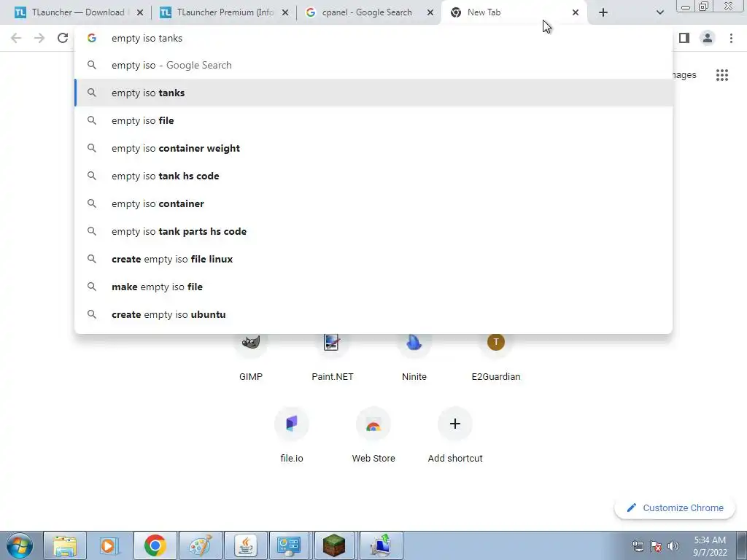This screenshot has height=560, width=747.
Task: Choose 'empty iso tank hs code' suggestion
Action: point(373,176)
